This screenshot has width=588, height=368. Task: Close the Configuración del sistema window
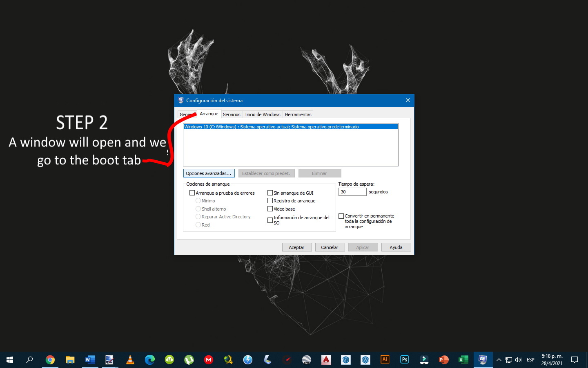click(408, 100)
